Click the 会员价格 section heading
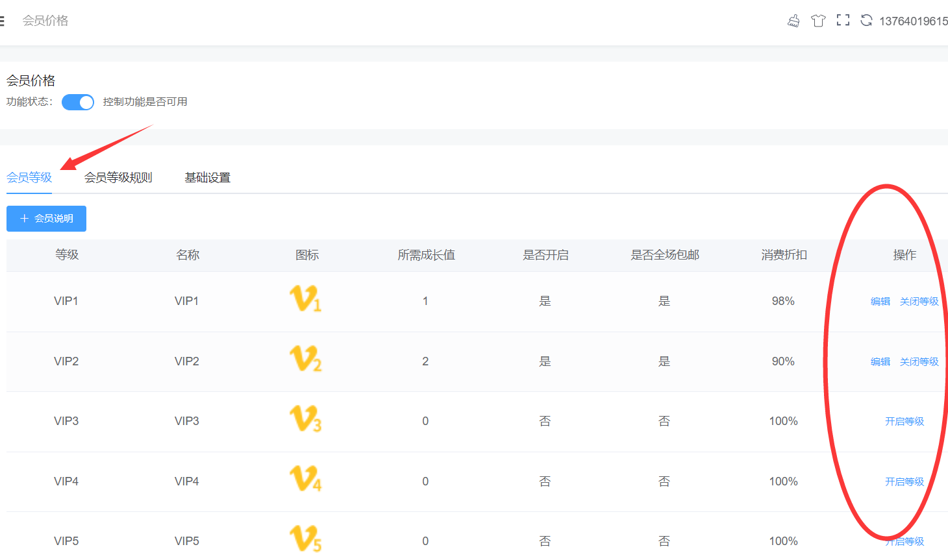 [x=31, y=80]
